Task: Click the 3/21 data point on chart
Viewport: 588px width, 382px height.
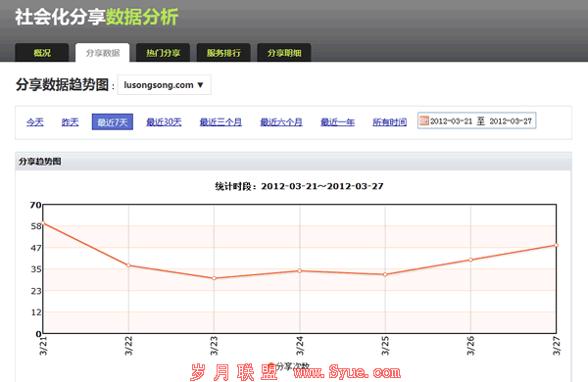Action: [x=43, y=223]
